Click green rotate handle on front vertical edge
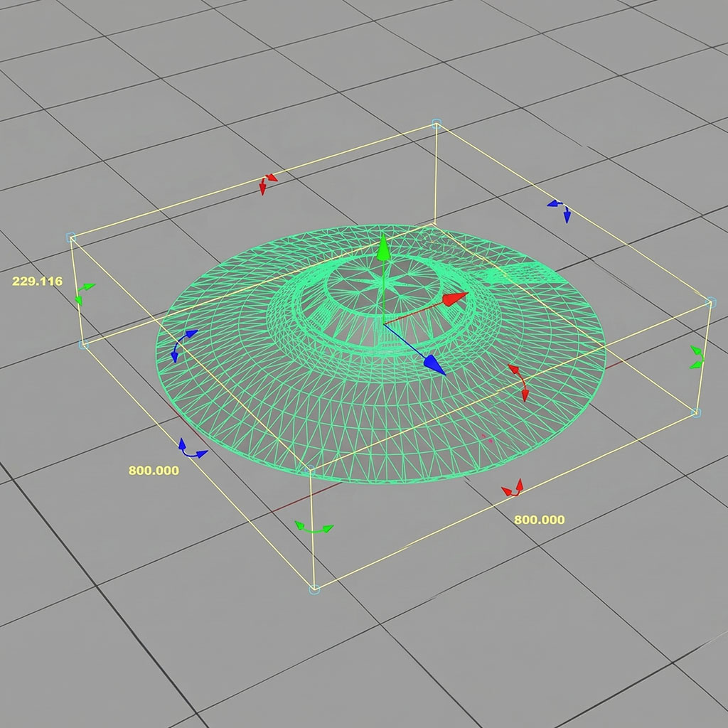 [x=314, y=528]
